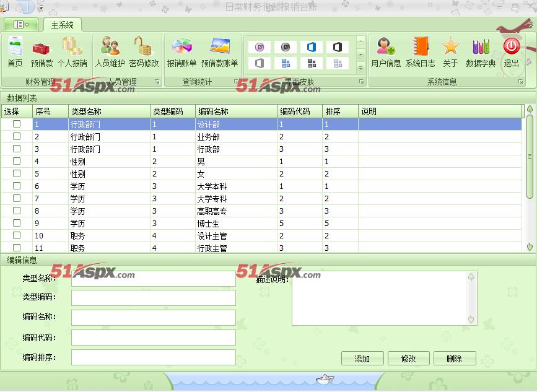Click the 添加 button
537x392 pixels.
point(362,359)
